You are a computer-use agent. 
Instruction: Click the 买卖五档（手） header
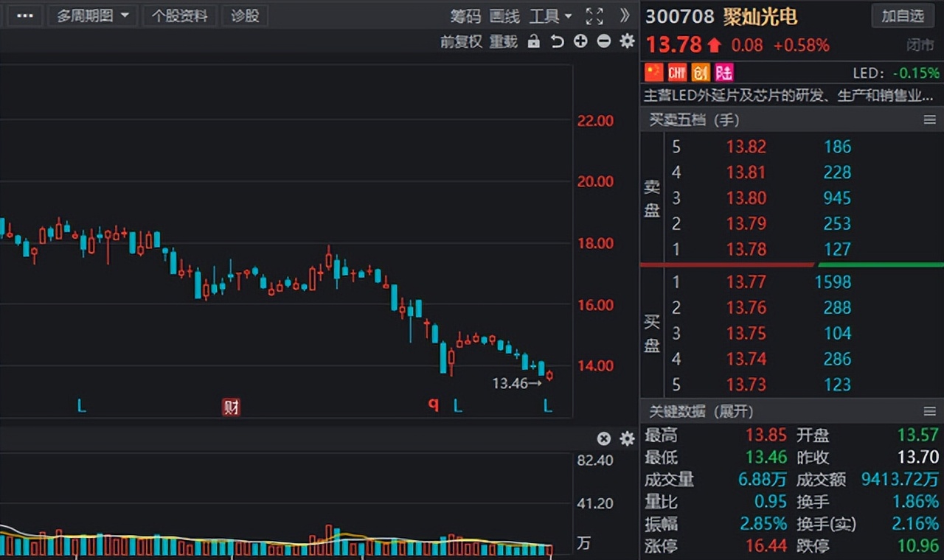(x=694, y=119)
